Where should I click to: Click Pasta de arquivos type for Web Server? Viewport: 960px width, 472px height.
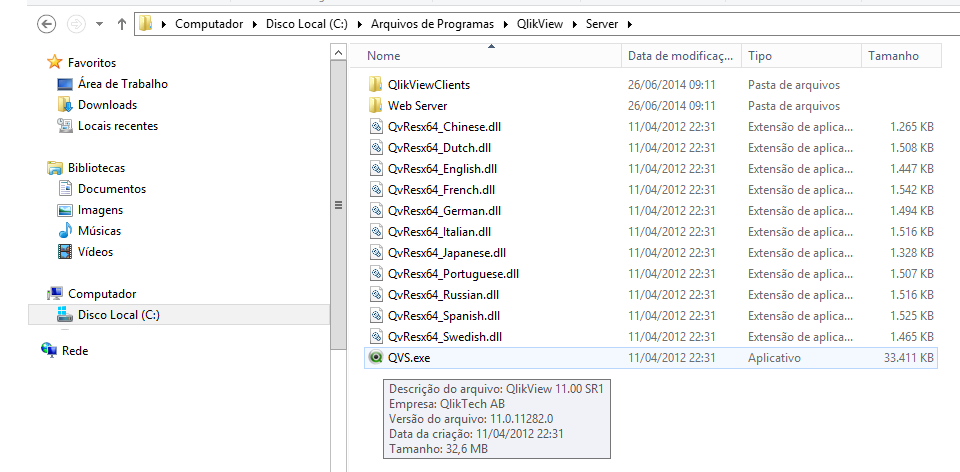click(794, 106)
